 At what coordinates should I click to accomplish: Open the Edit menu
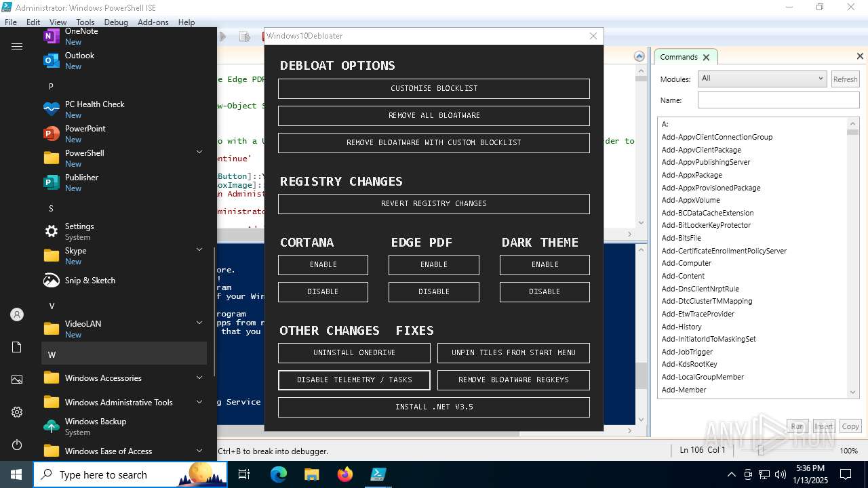[x=33, y=22]
